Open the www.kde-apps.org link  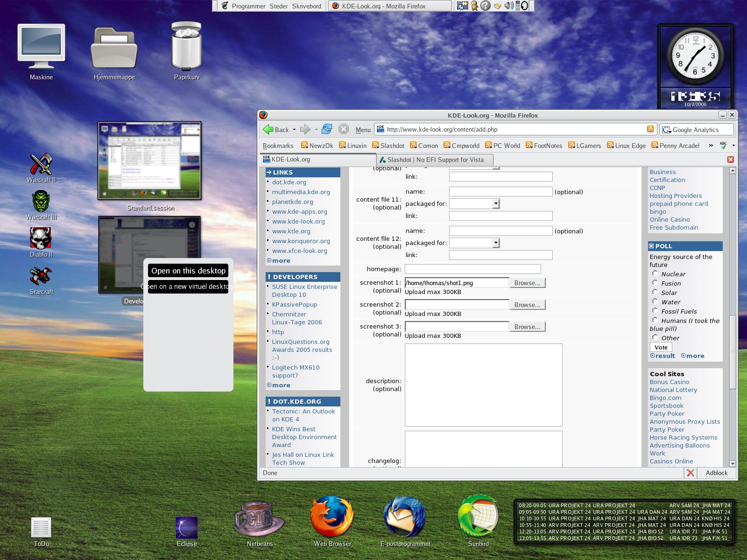pos(299,211)
